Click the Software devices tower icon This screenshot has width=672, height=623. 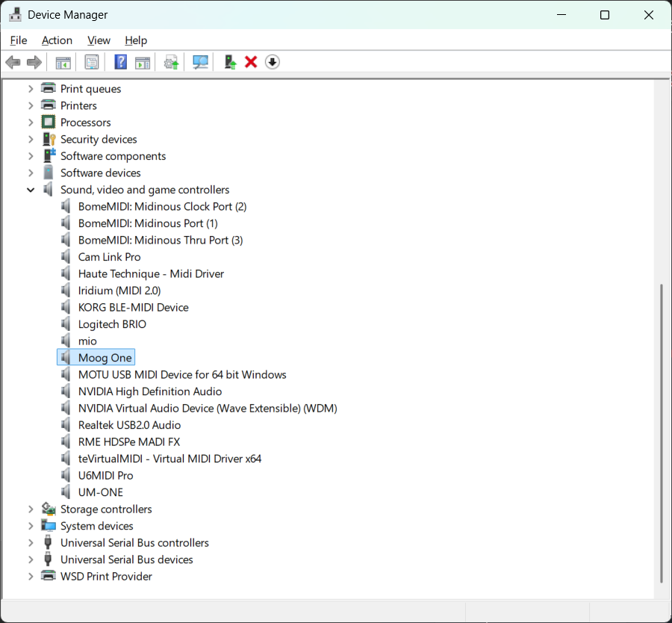point(49,173)
